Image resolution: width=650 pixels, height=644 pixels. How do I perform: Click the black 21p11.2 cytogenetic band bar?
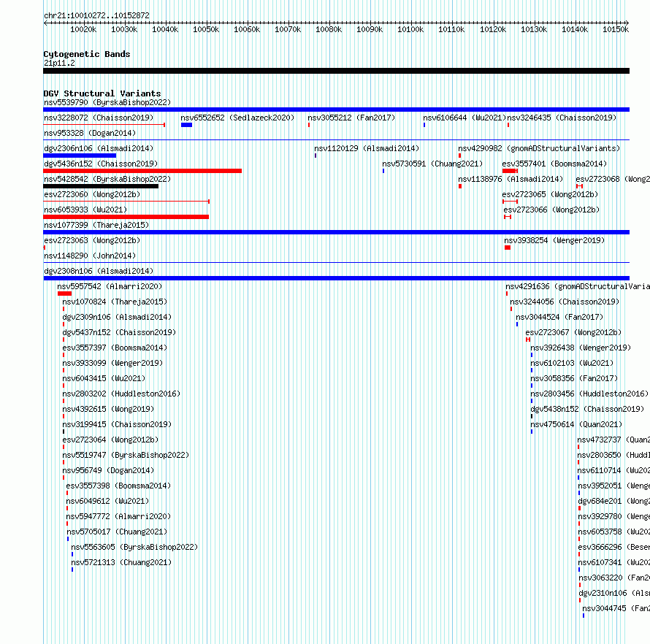click(336, 71)
